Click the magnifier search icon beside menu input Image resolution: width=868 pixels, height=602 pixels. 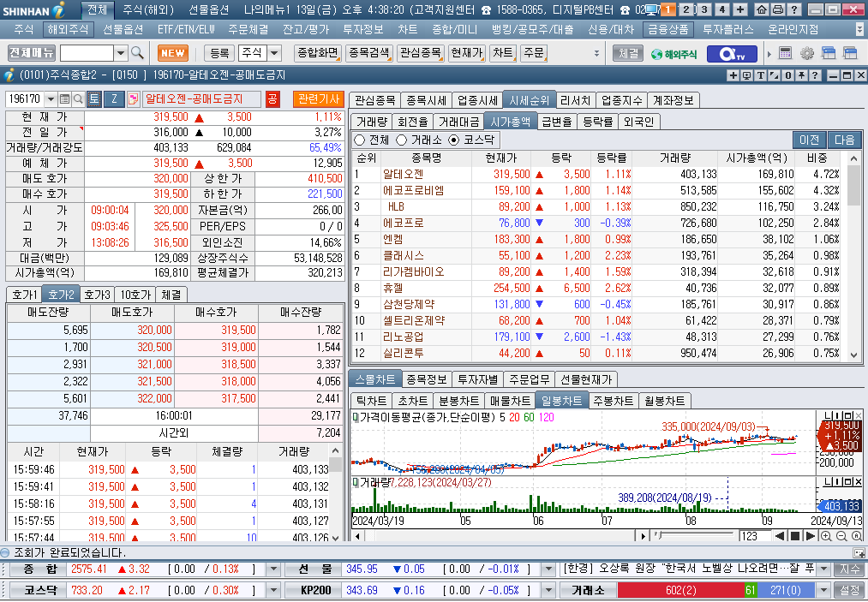click(x=137, y=53)
